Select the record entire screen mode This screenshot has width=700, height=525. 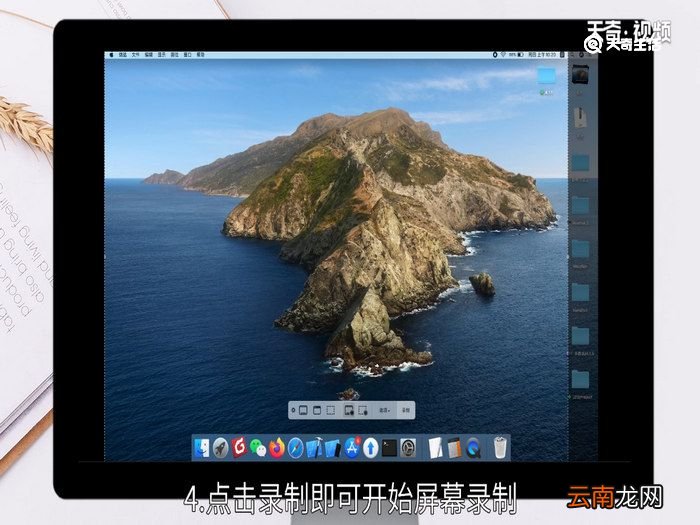(348, 410)
